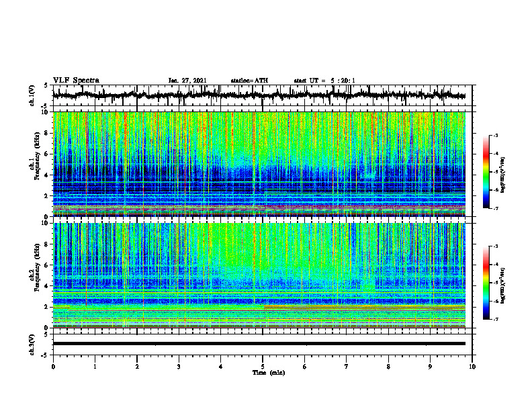
Task: Click the "5" volt tick of ch.3 panel
Action: click(x=46, y=334)
